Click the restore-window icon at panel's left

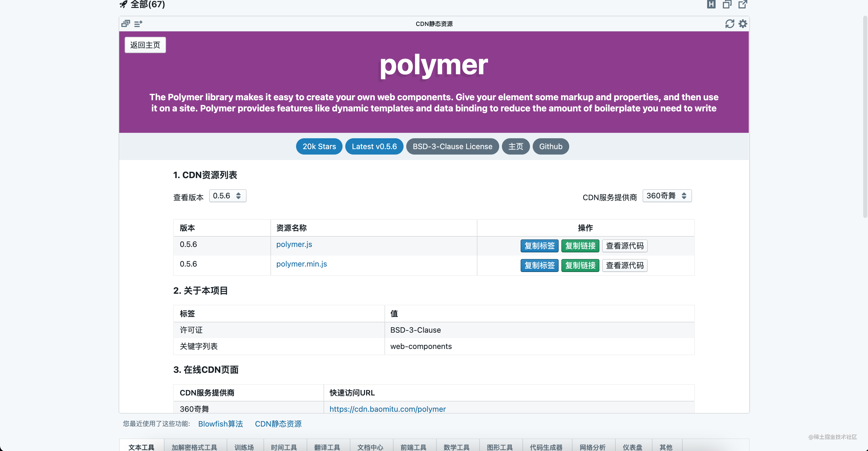(126, 24)
